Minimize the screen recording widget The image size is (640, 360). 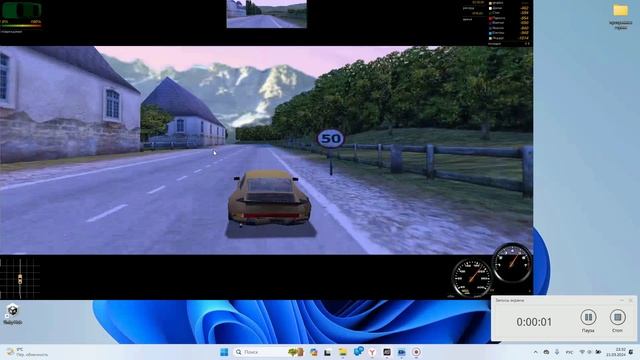[x=622, y=300]
